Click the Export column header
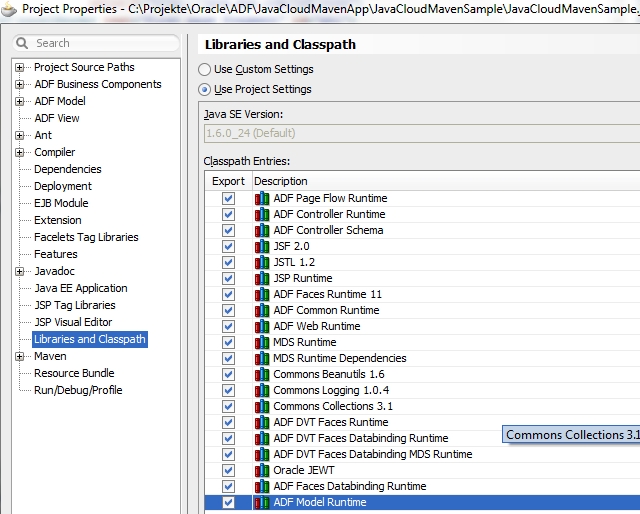This screenshot has width=640, height=514. coord(228,181)
